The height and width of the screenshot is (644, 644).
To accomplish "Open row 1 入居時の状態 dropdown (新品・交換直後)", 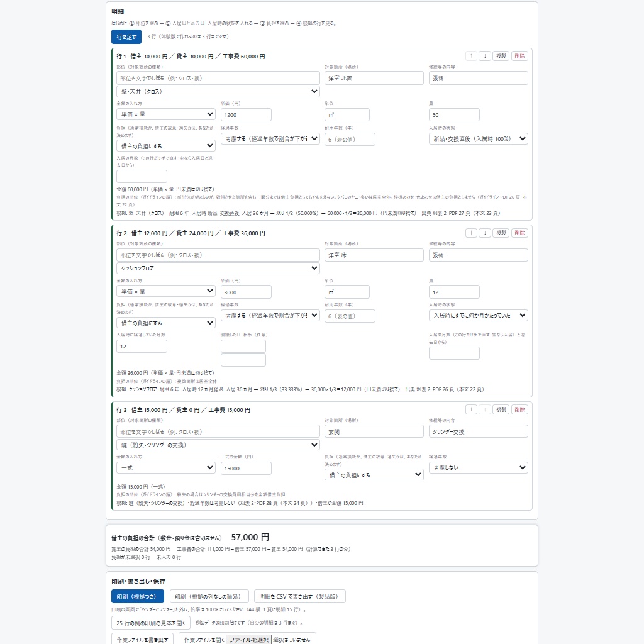I will click(x=479, y=139).
